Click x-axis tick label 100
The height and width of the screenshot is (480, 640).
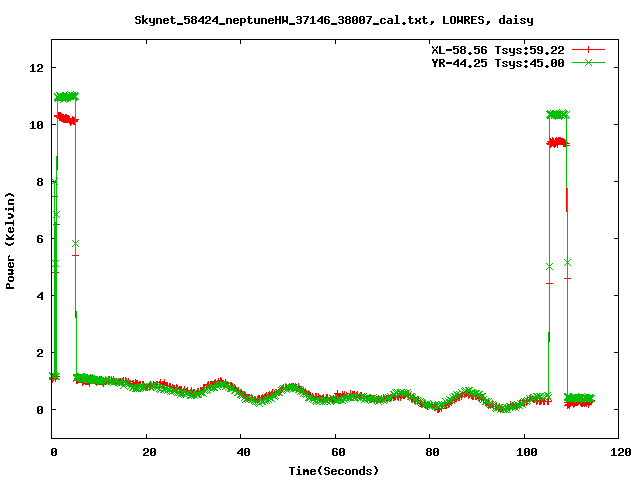pos(527,452)
